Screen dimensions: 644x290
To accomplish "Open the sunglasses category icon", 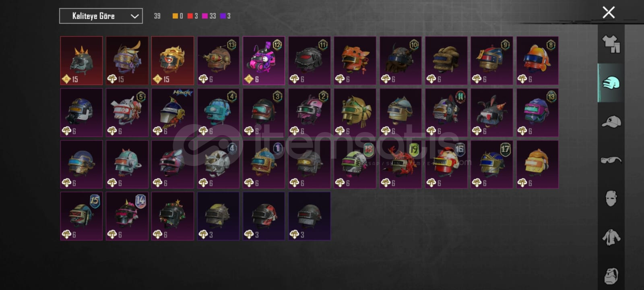I will tap(611, 160).
